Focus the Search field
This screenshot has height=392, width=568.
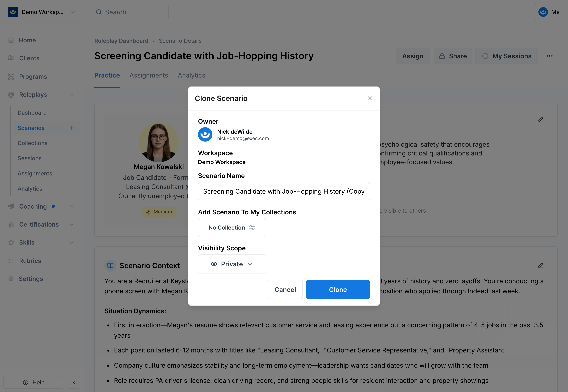[x=129, y=12]
